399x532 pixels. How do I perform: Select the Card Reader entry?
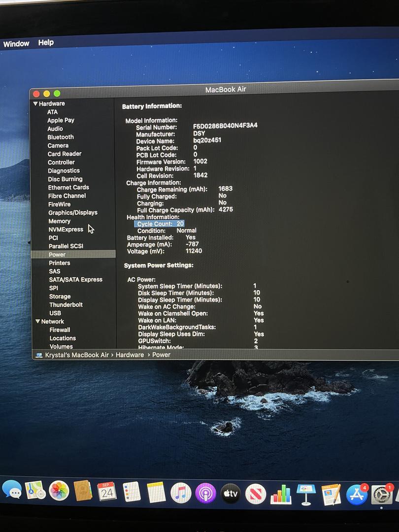point(65,154)
